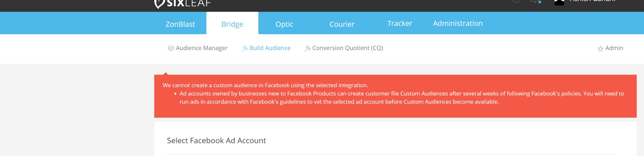Open the Admin link
This screenshot has width=644, height=156.
(614, 48)
